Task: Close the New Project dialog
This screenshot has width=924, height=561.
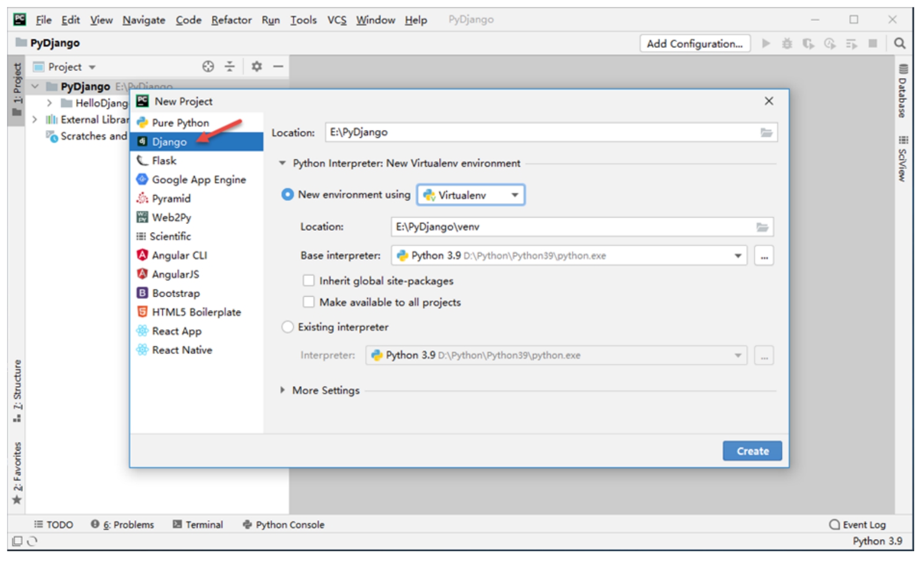Action: [x=769, y=101]
